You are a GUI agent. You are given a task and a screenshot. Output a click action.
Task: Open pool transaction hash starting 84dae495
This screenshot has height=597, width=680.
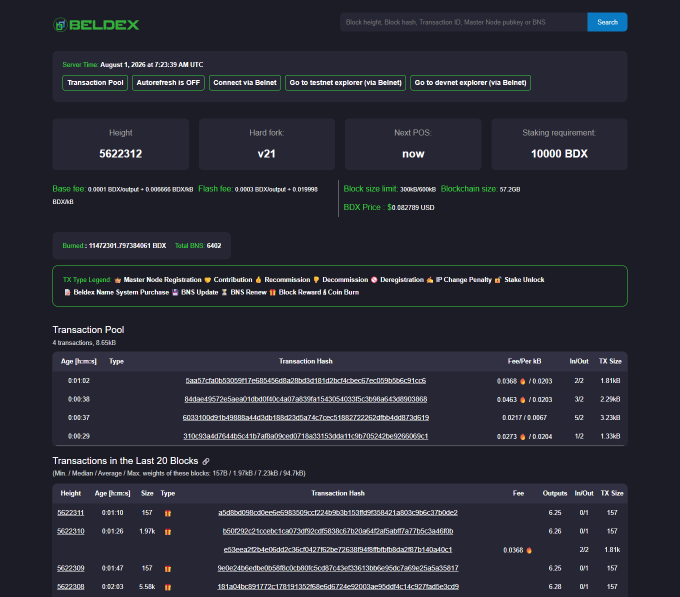[x=306, y=399]
